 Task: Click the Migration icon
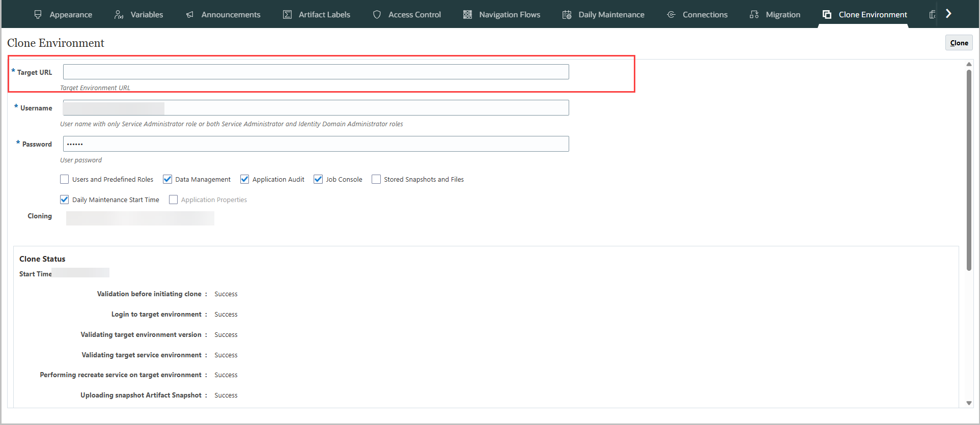tap(754, 15)
